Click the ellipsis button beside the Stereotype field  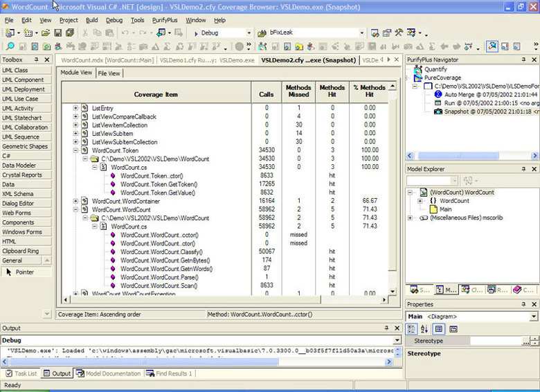526,341
